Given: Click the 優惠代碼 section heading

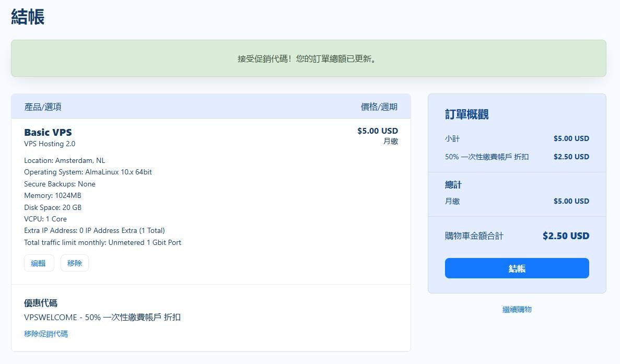Looking at the screenshot, I should (x=40, y=302).
